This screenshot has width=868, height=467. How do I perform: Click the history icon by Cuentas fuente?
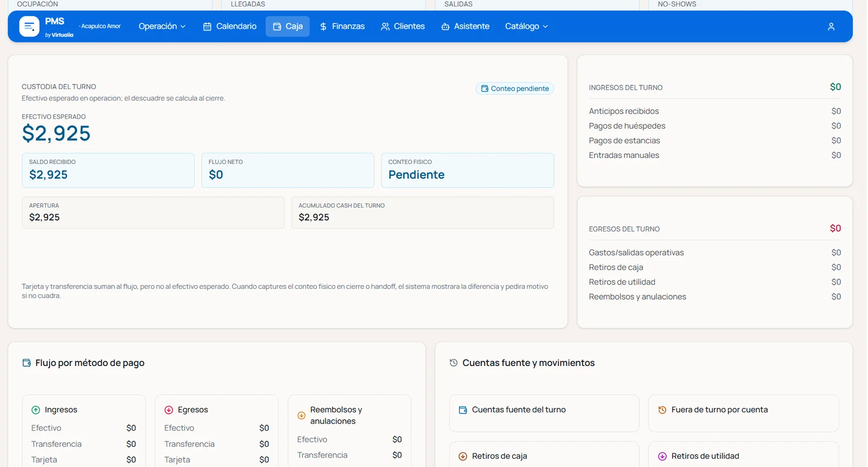tap(454, 363)
